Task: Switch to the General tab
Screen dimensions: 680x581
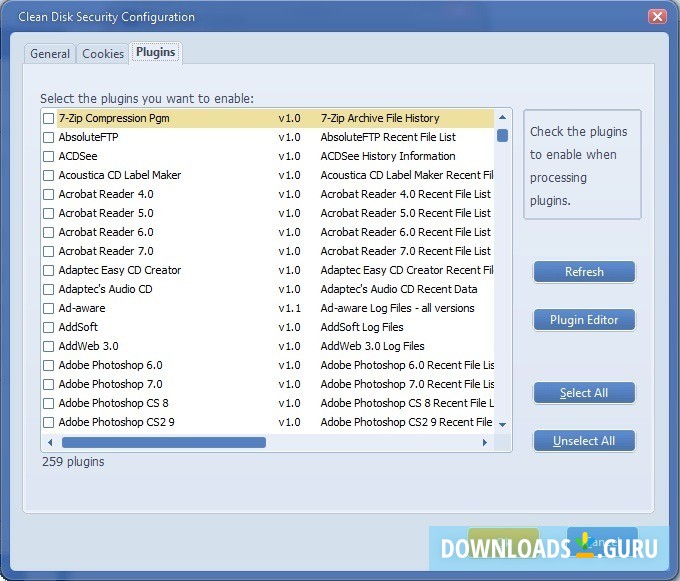Action: tap(50, 54)
